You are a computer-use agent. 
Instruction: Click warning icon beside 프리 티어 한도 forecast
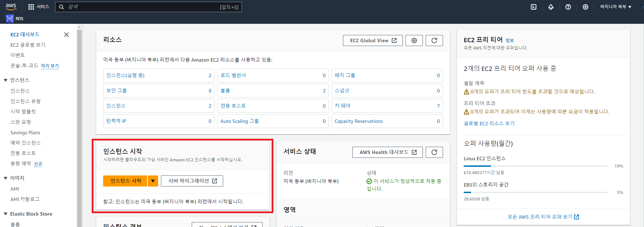tap(466, 92)
